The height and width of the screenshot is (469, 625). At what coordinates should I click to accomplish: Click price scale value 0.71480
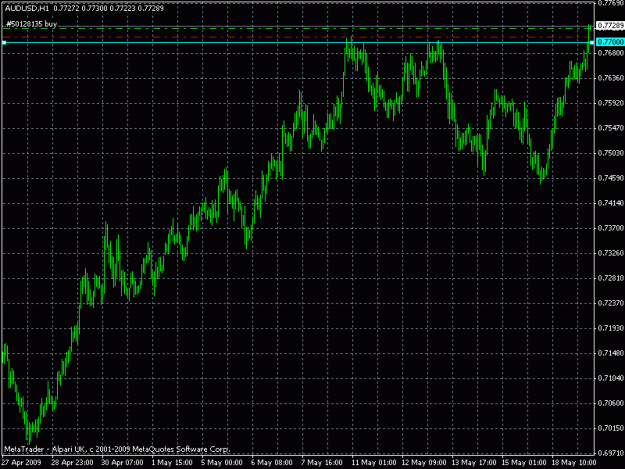pyautogui.click(x=611, y=353)
